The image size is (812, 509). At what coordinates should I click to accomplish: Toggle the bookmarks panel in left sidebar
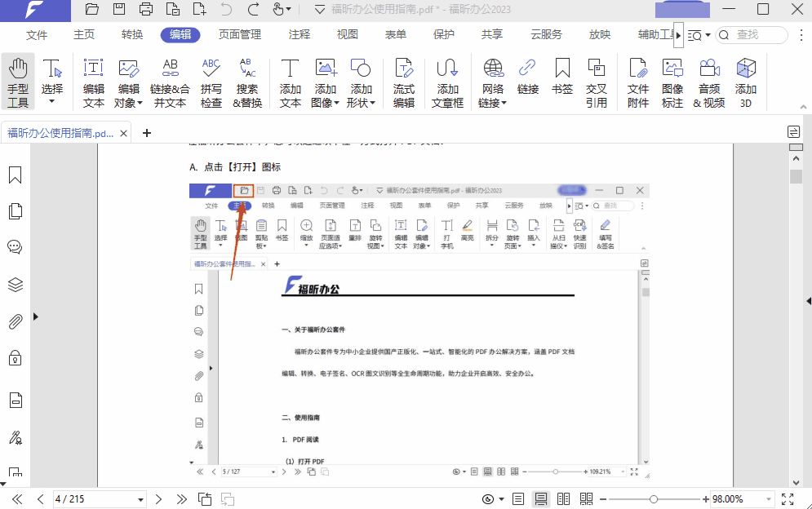(x=15, y=175)
